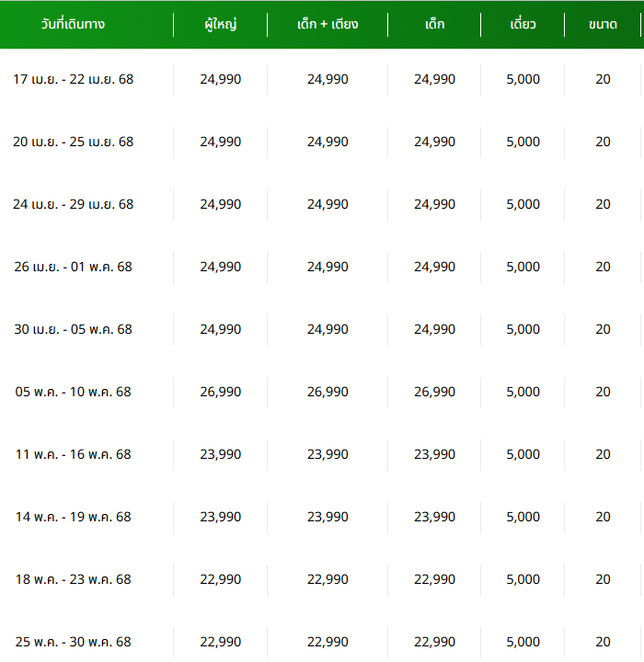
Task: Click the เด็ก + เตียง column header
Action: 328,24
